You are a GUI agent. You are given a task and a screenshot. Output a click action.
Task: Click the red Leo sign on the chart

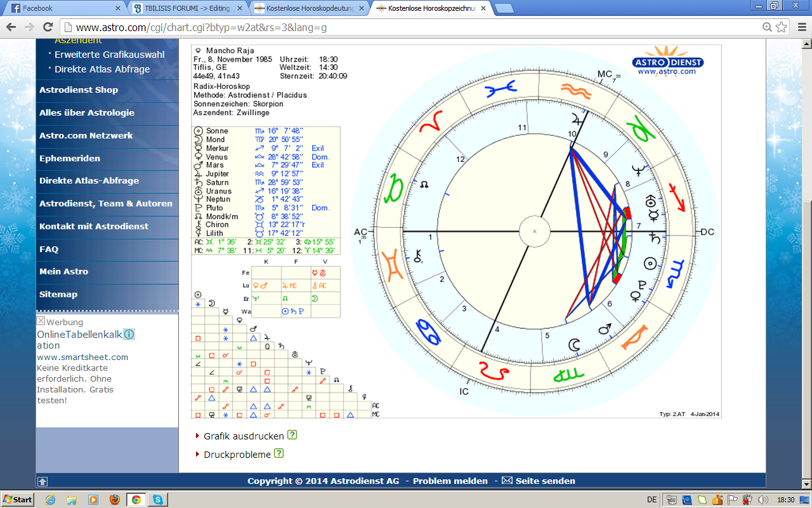493,372
